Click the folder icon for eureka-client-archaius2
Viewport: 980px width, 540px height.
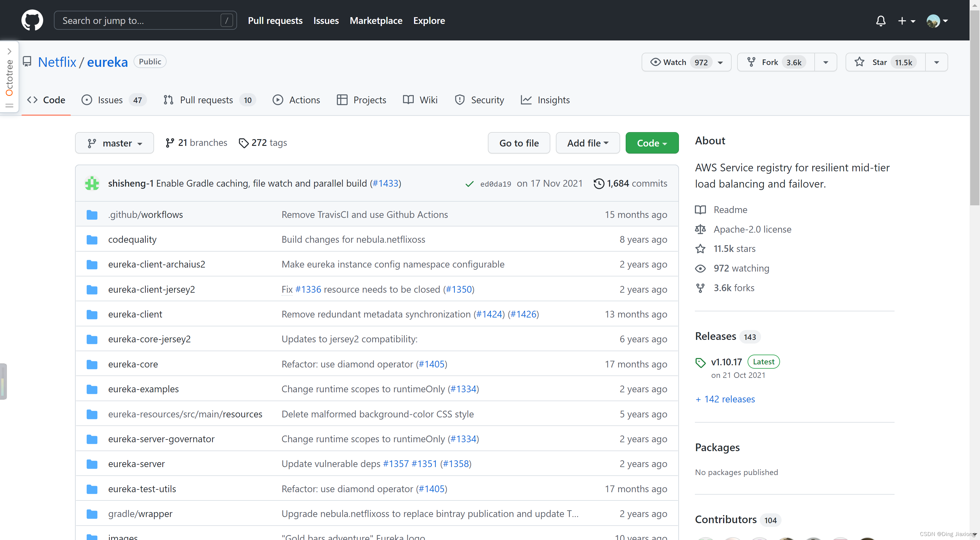[92, 264]
